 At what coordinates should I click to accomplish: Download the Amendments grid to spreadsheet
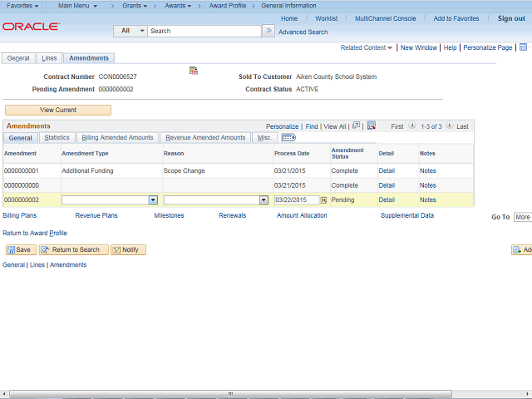372,126
